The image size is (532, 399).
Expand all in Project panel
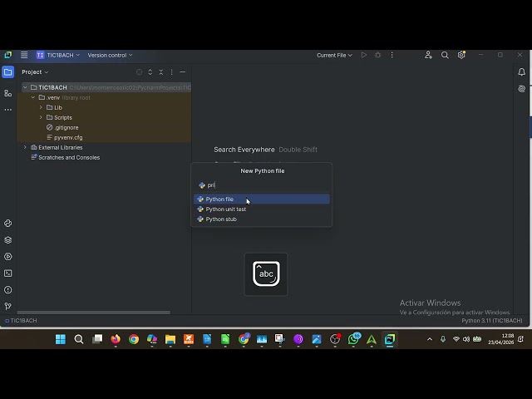click(x=150, y=72)
